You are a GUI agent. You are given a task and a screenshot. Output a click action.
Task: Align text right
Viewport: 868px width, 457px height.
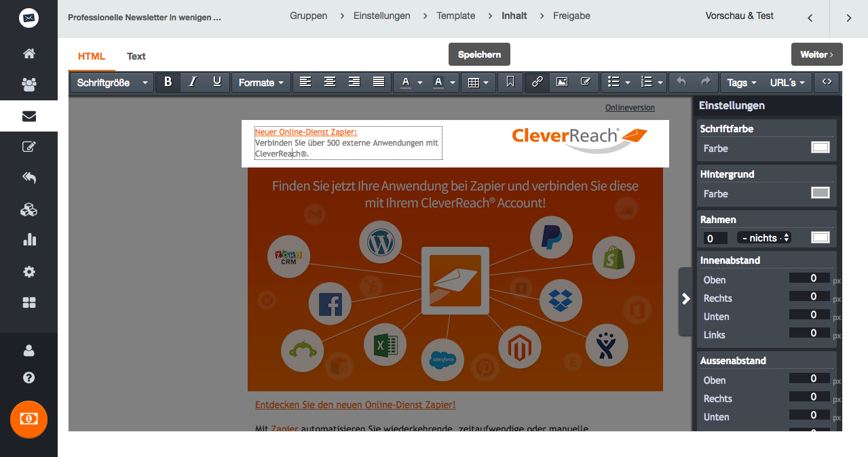[x=354, y=82]
